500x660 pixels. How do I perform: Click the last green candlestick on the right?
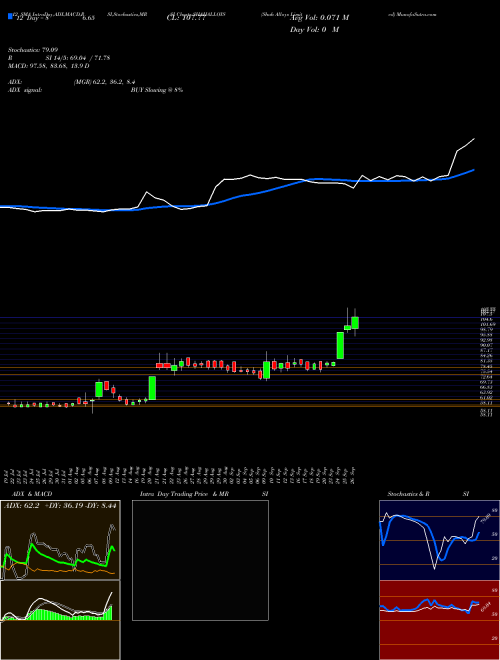(355, 323)
